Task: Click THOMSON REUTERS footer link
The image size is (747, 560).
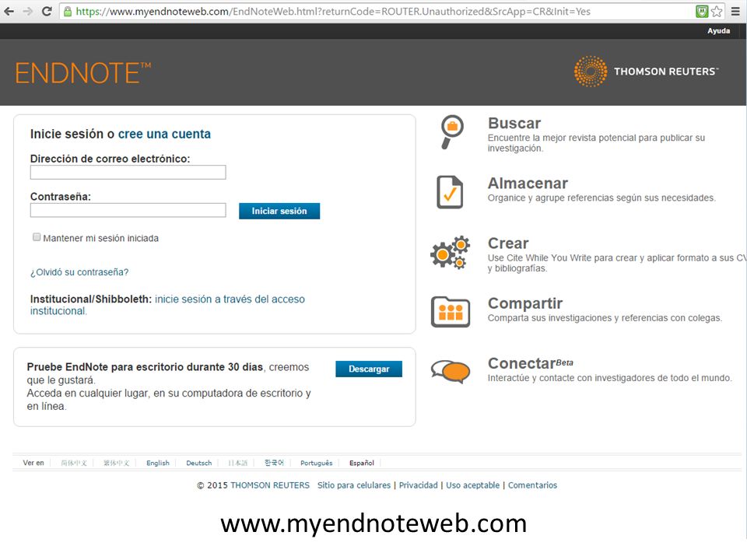Action: click(x=270, y=485)
